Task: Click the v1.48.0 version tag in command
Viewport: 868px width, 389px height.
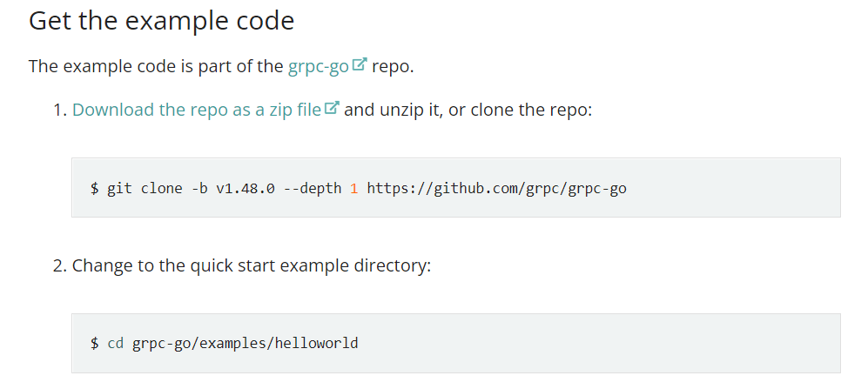Action: [x=246, y=189]
